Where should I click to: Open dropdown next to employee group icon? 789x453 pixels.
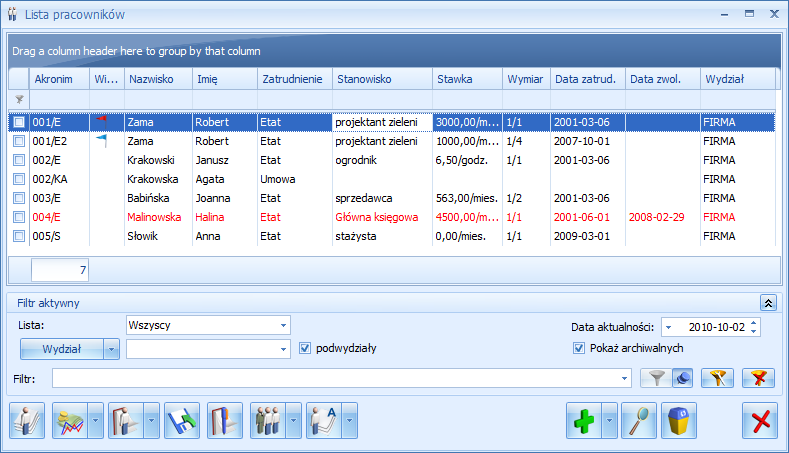pos(294,420)
